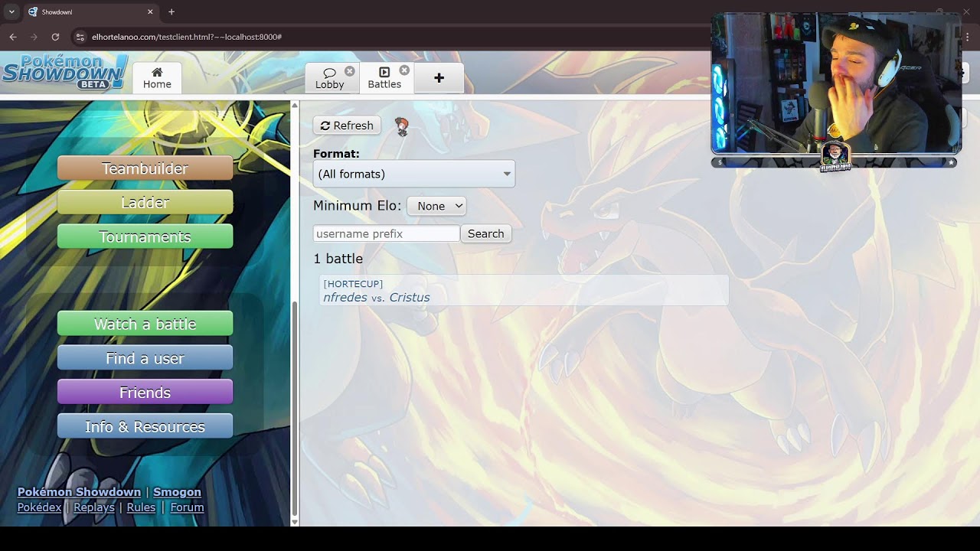Image resolution: width=980 pixels, height=551 pixels.
Task: Click the browser address bar URL
Action: (x=187, y=37)
